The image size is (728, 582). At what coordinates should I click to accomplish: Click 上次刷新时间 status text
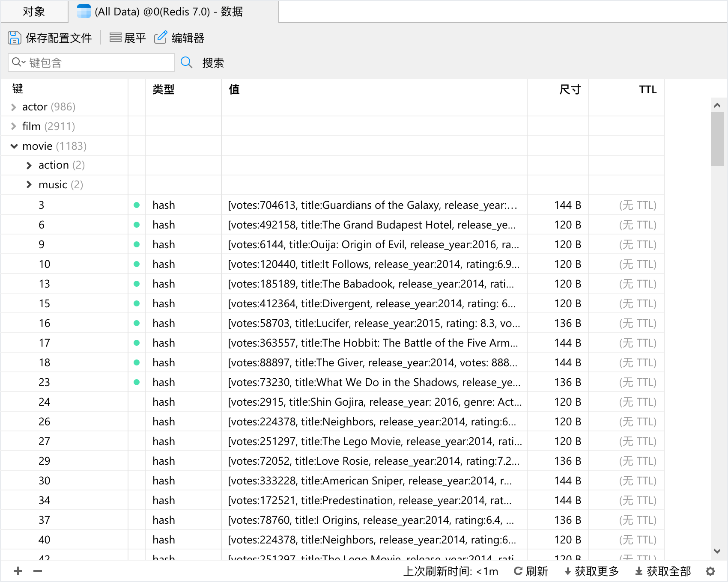coord(451,571)
